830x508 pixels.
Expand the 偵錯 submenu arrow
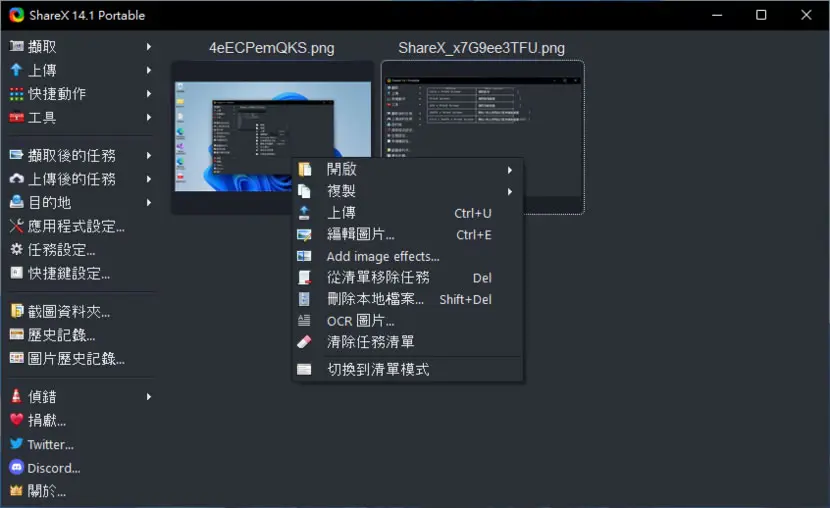point(149,397)
